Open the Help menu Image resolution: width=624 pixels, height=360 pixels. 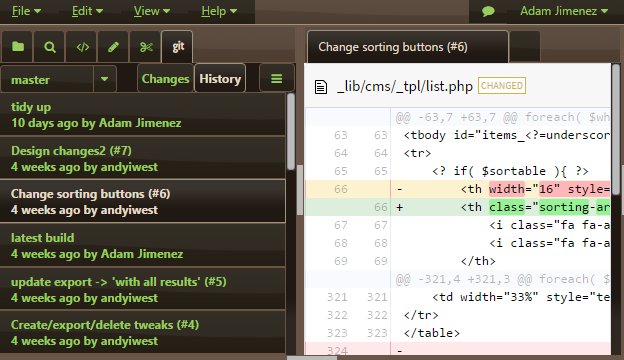[x=219, y=11]
